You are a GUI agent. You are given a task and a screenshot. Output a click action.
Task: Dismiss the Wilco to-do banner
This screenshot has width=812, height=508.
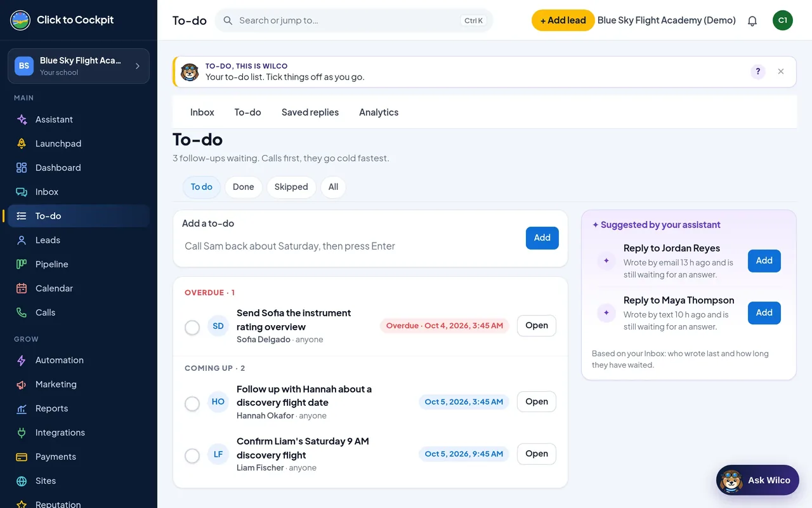click(x=781, y=72)
